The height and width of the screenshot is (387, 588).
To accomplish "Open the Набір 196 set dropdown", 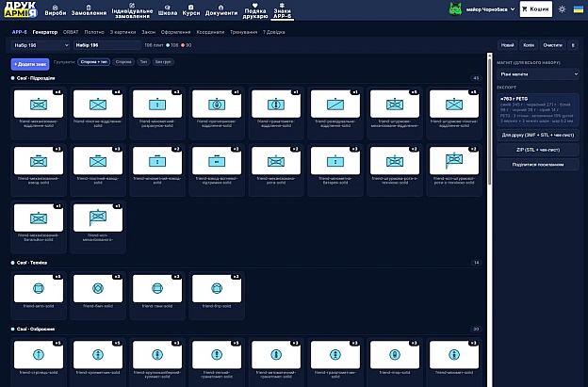I will tap(41, 45).
